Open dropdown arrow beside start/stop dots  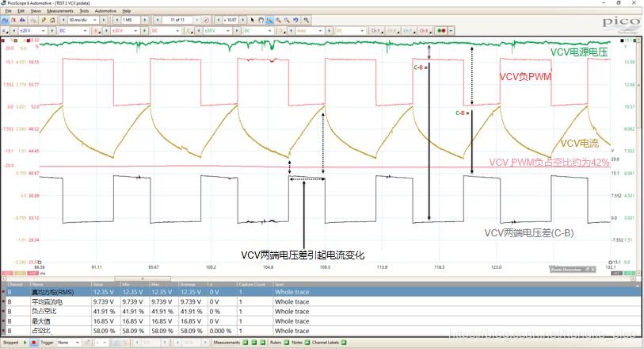(x=451, y=31)
